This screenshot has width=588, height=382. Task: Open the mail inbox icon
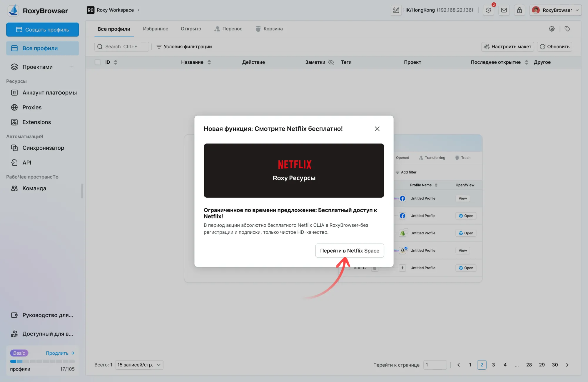point(504,10)
